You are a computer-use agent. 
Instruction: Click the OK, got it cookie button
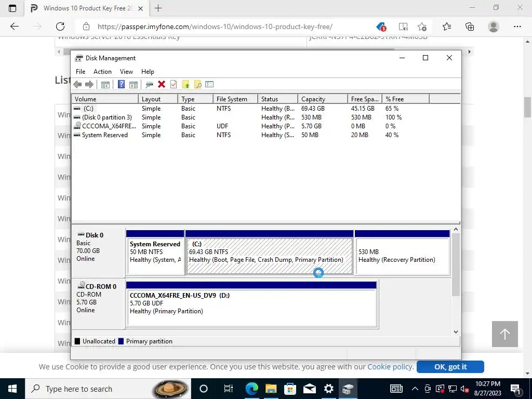[450, 367]
